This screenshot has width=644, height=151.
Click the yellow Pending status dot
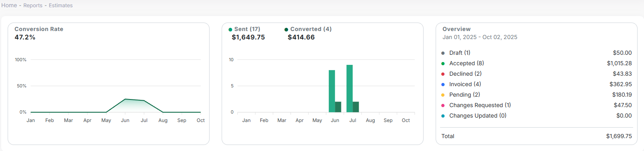(443, 95)
